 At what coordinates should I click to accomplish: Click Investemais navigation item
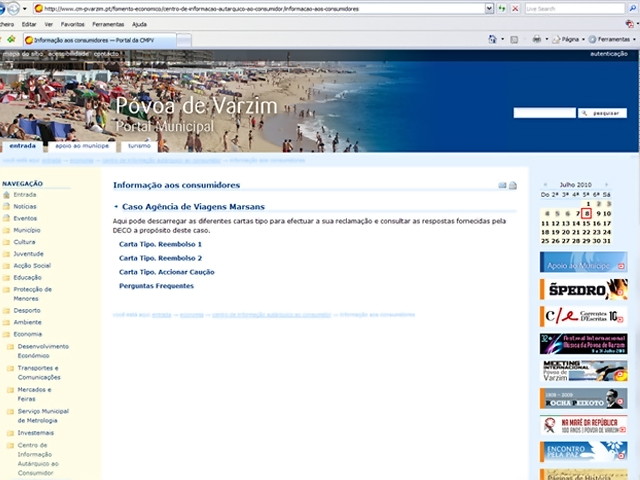tap(36, 433)
